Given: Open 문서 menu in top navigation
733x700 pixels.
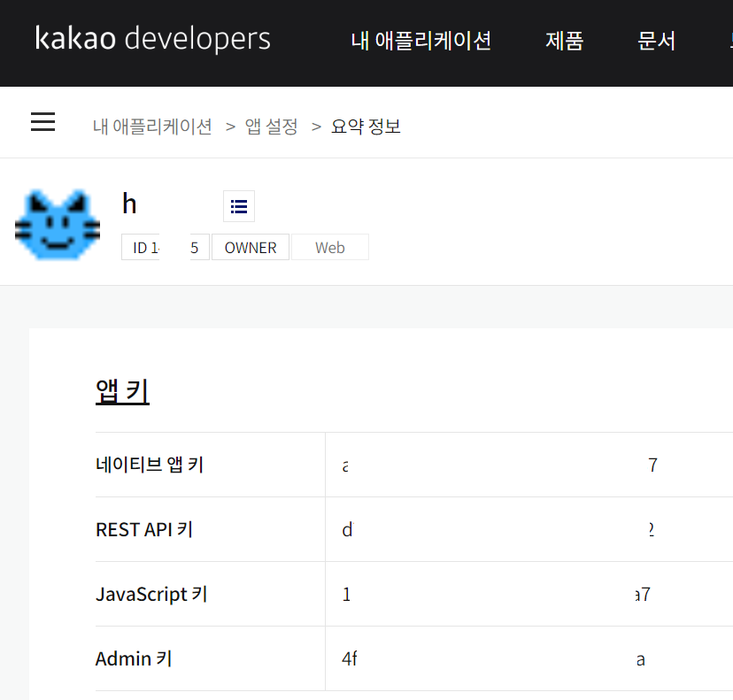Looking at the screenshot, I should click(x=656, y=41).
